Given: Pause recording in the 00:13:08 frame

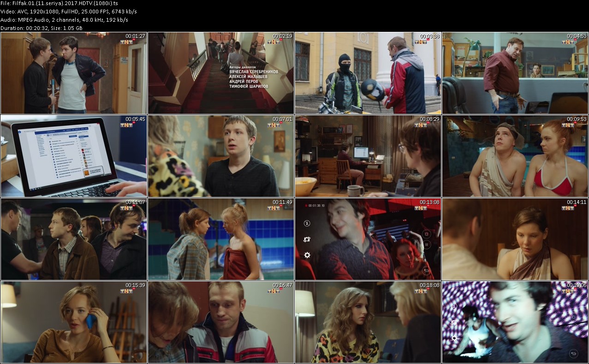Looking at the screenshot, I should 427,245.
